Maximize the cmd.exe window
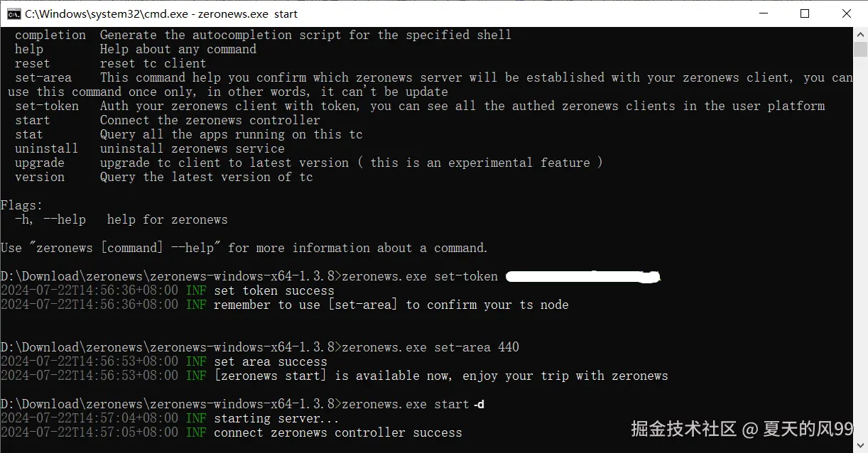The image size is (868, 453). pos(805,13)
